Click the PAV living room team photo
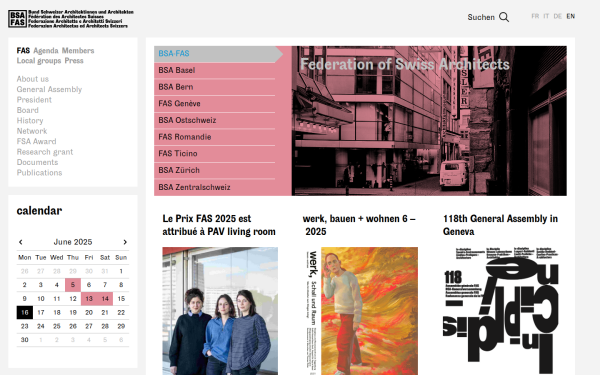 coord(220,311)
